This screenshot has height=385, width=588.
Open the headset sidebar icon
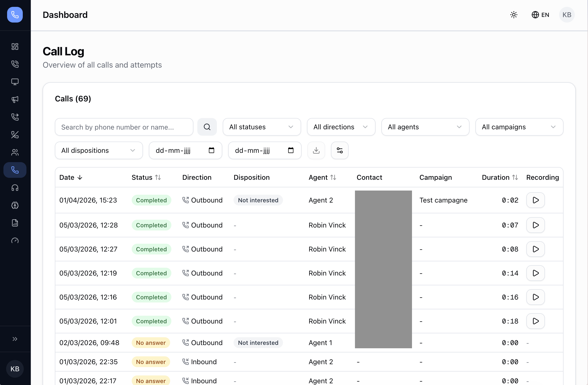coord(15,188)
